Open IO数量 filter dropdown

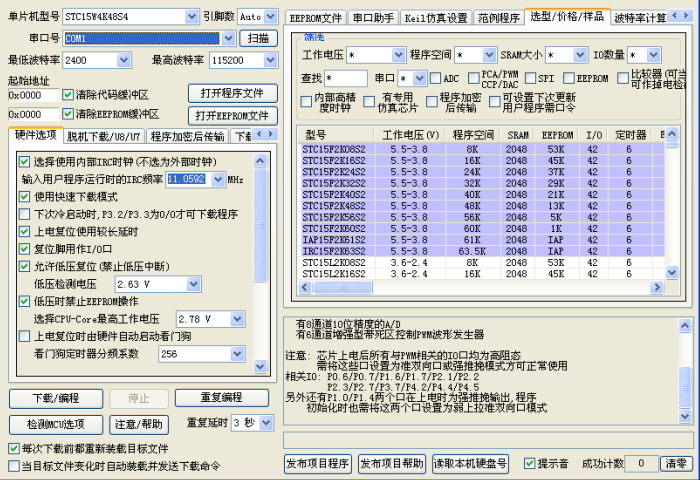tap(654, 55)
